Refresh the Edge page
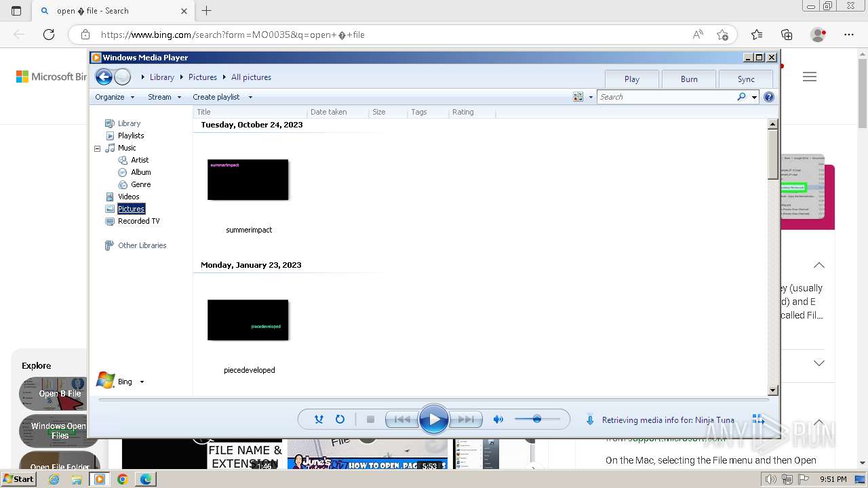Viewport: 868px width, 488px height. click(49, 35)
